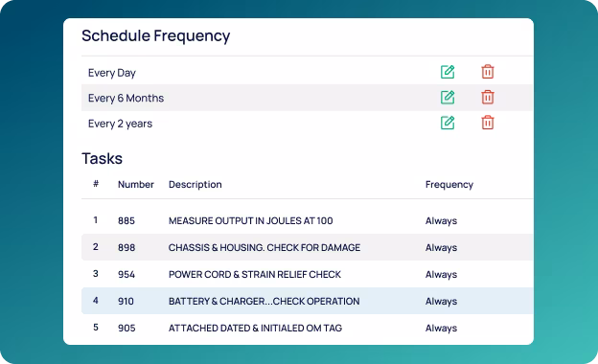Image resolution: width=598 pixels, height=364 pixels.
Task: Click the Number column header
Action: click(x=136, y=185)
